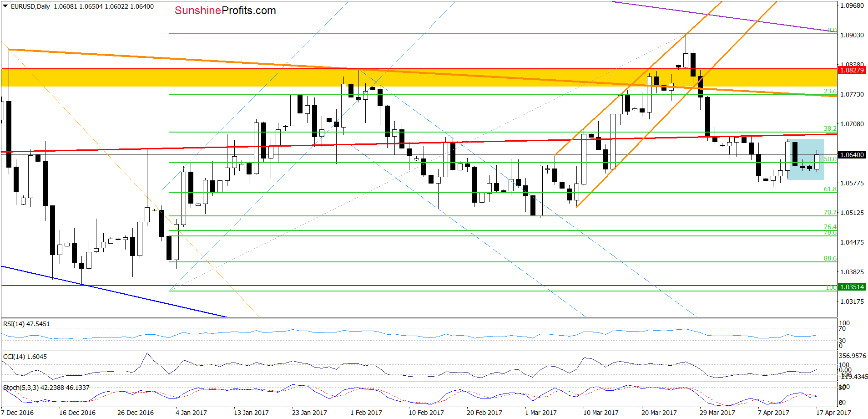Click the 1.05775 price scale label
This screenshot has width=868, height=419.
[852, 183]
